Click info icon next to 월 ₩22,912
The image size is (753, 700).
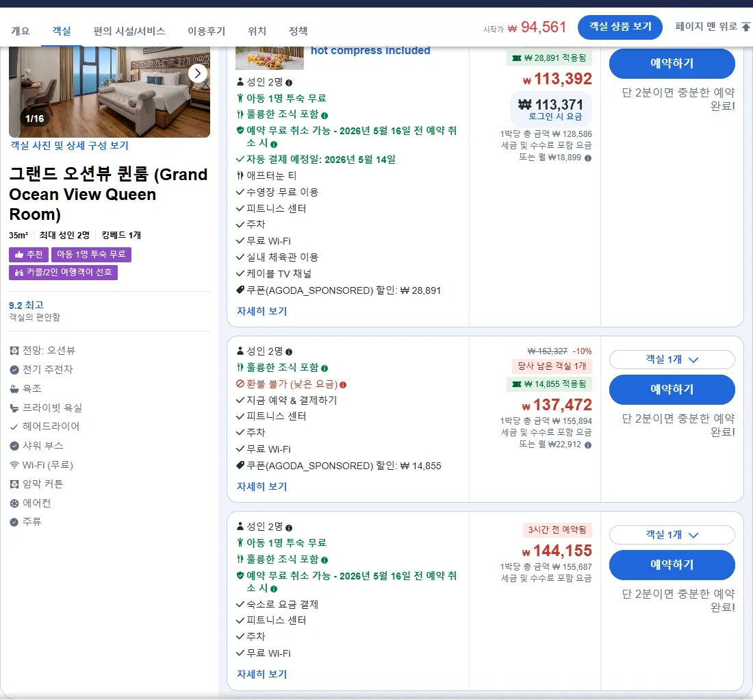click(588, 445)
